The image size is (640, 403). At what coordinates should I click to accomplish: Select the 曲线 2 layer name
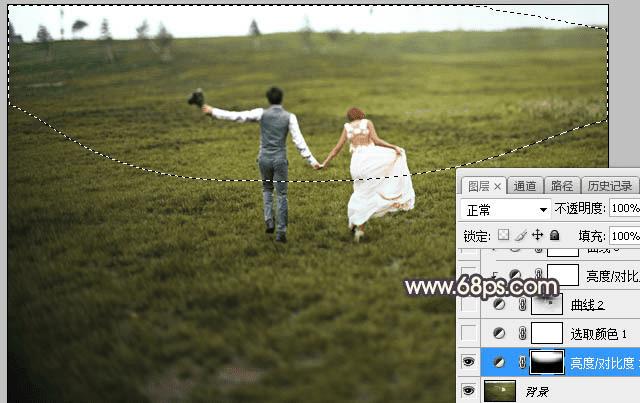point(587,305)
